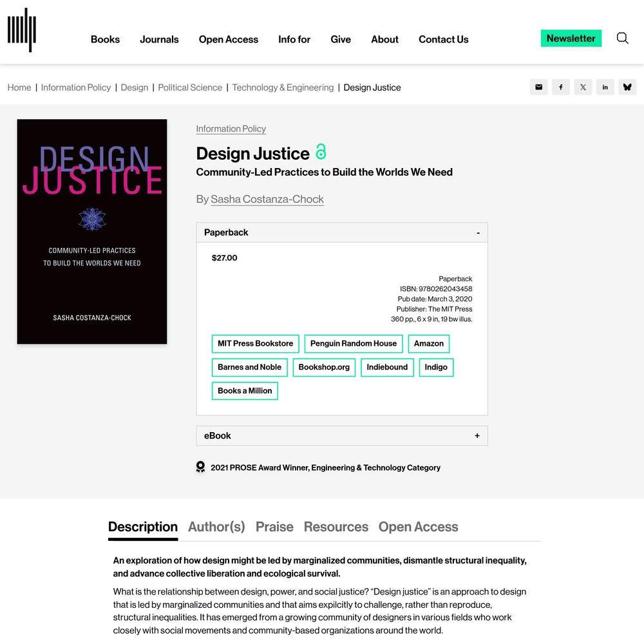Buy from Bookshop.org

(324, 367)
